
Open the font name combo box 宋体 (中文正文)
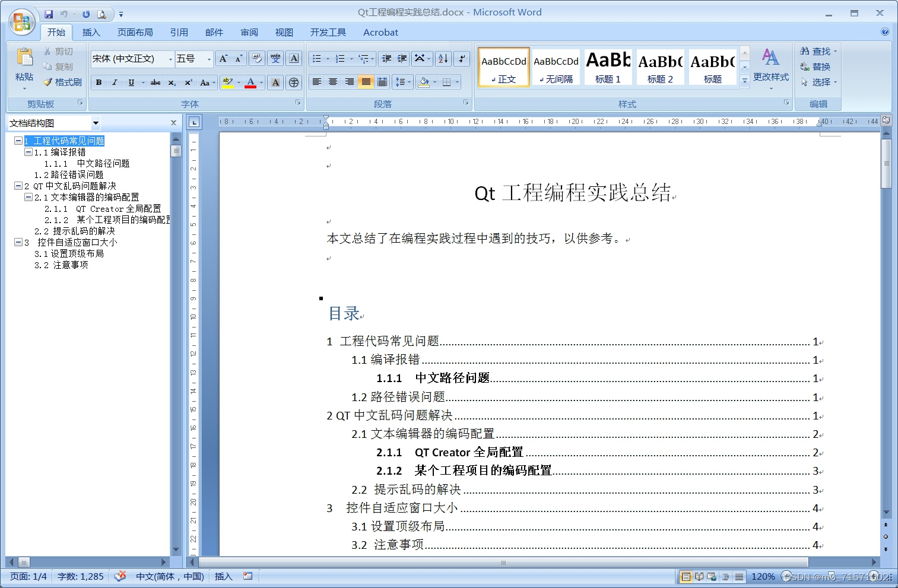[x=132, y=58]
